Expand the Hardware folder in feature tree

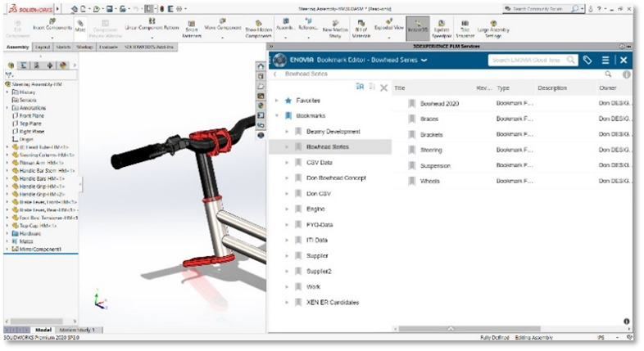coord(7,232)
